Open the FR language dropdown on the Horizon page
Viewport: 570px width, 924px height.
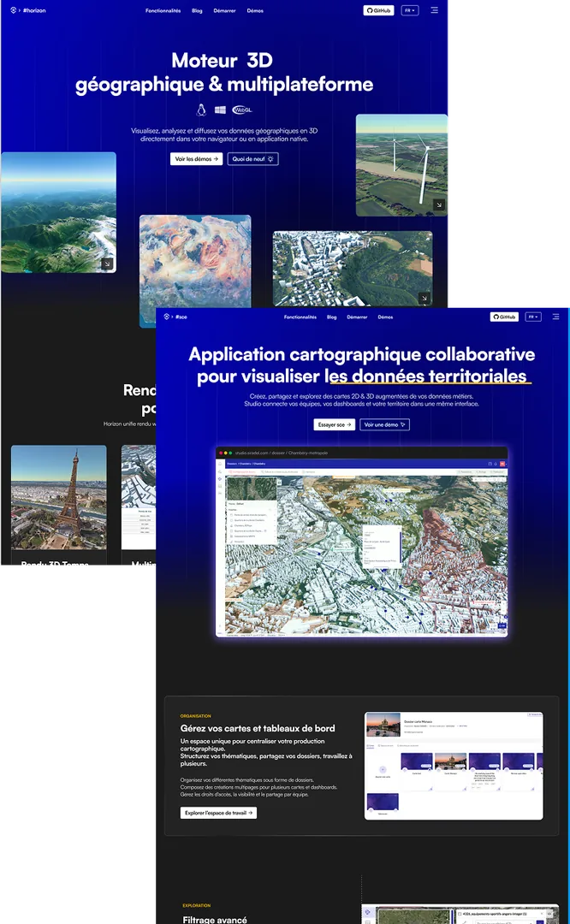point(410,10)
